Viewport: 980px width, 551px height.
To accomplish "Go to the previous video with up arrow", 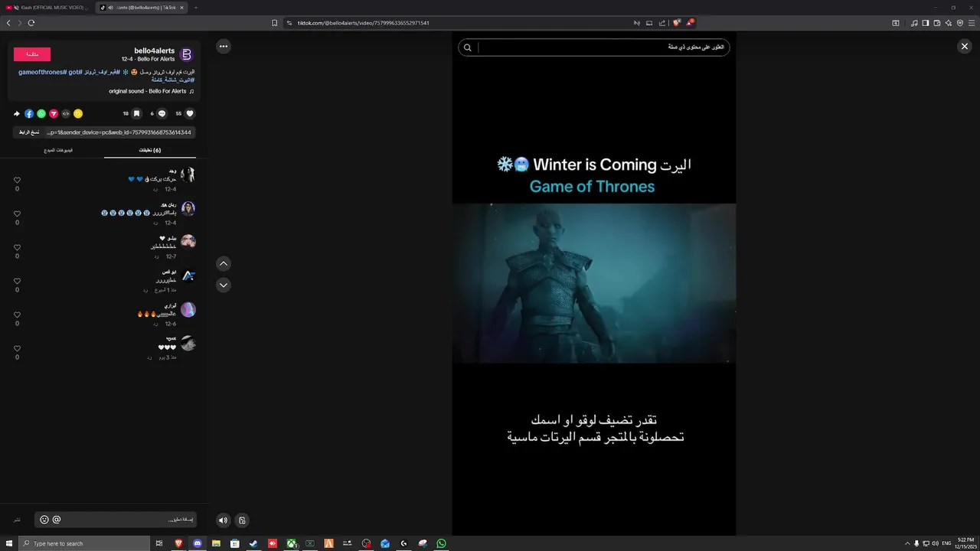I will (x=224, y=263).
